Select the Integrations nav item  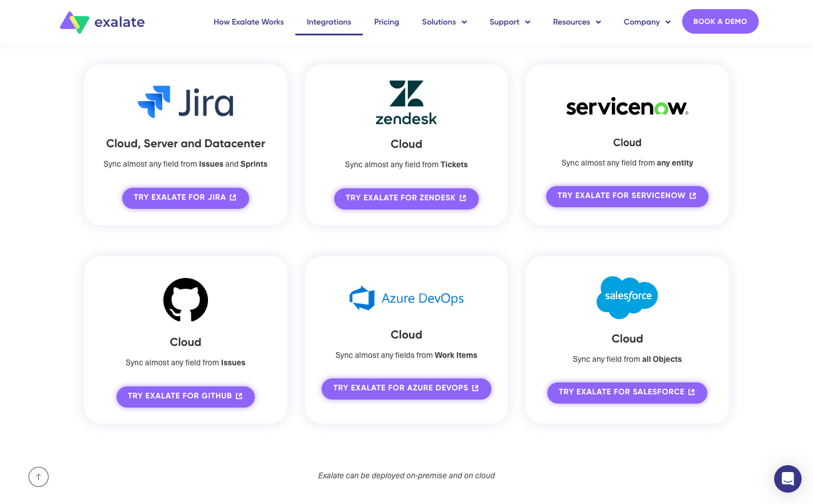coord(329,22)
